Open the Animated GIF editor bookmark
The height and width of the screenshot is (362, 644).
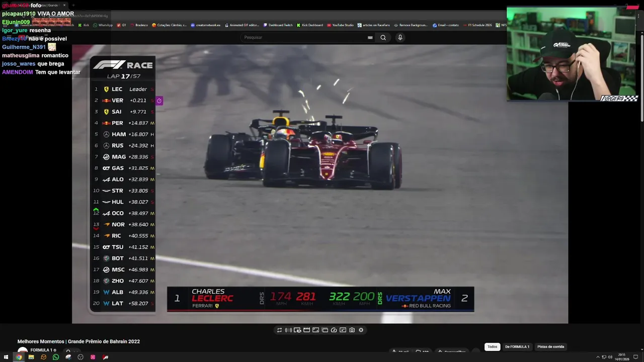[242, 25]
